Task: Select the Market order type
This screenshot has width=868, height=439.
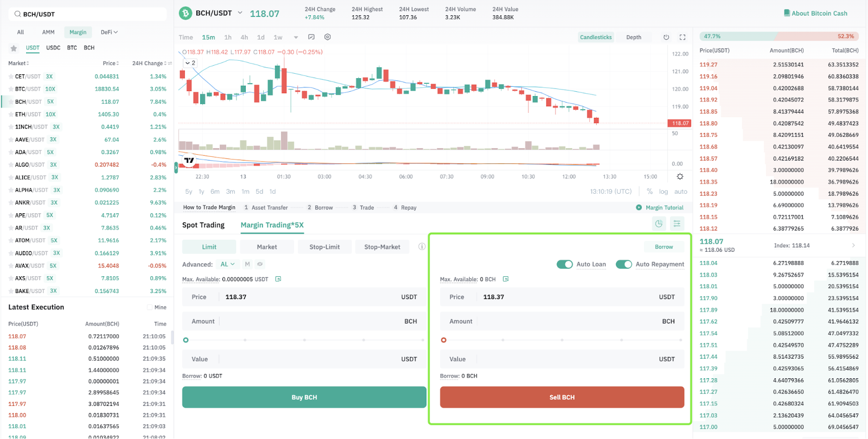Action: pos(267,247)
